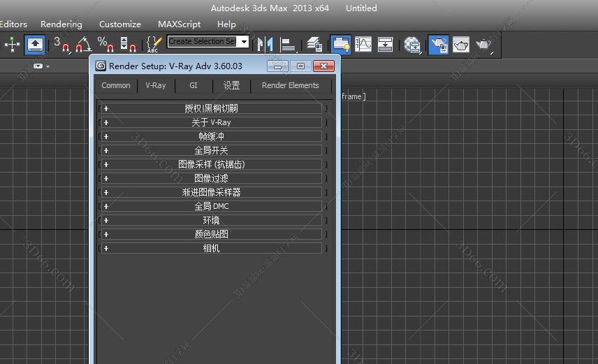
Task: Click the Mirror tool icon
Action: click(x=265, y=44)
